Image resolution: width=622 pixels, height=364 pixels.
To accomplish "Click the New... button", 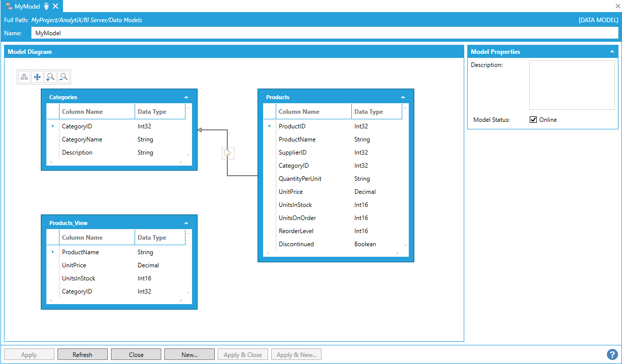I will [189, 354].
